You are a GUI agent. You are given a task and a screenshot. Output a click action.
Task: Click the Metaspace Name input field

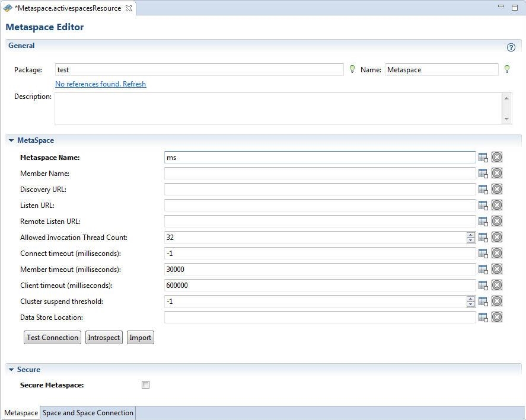(320, 158)
